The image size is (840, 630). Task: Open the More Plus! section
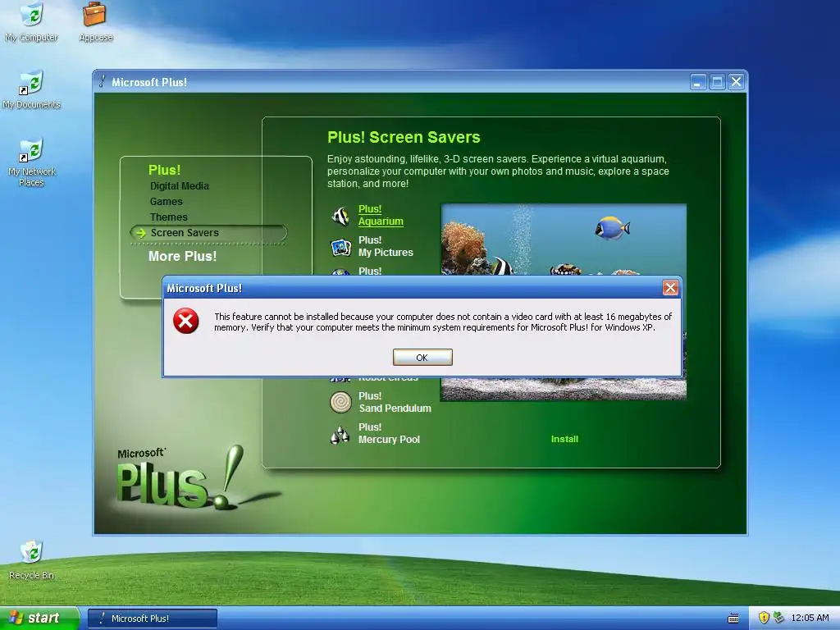[183, 256]
